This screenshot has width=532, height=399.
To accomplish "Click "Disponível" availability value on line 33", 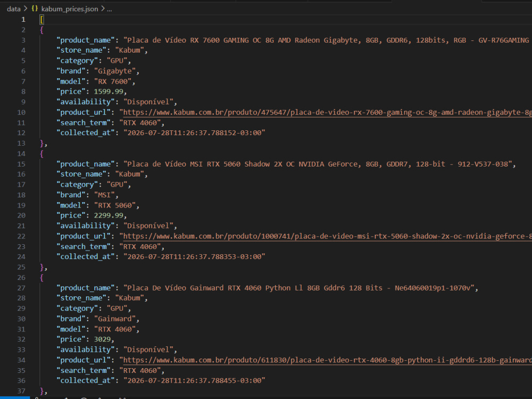I will pos(148,350).
